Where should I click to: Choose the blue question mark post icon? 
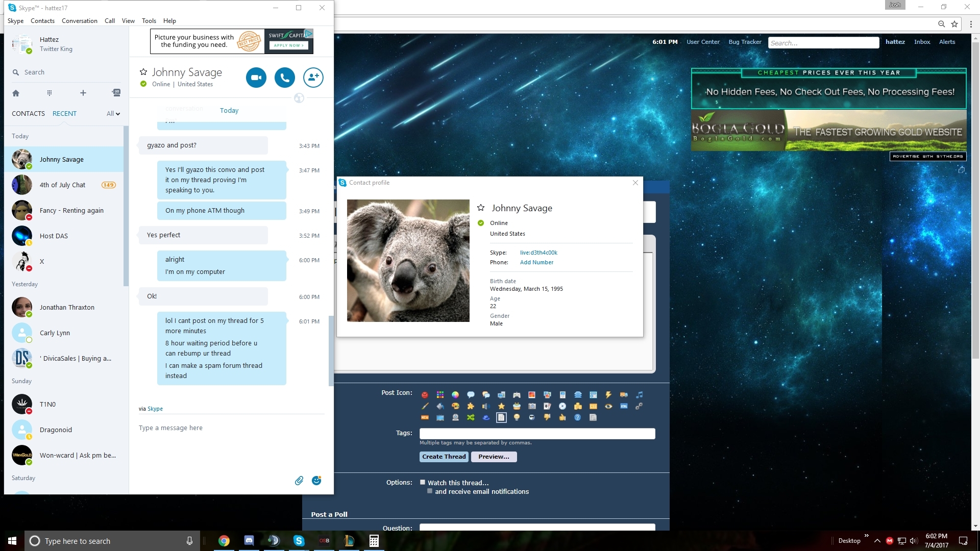(578, 417)
